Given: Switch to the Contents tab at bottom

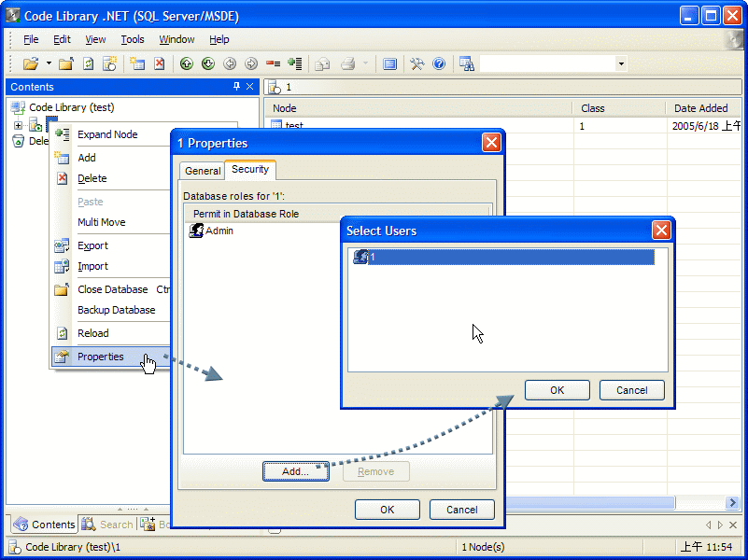Looking at the screenshot, I should pos(44,525).
